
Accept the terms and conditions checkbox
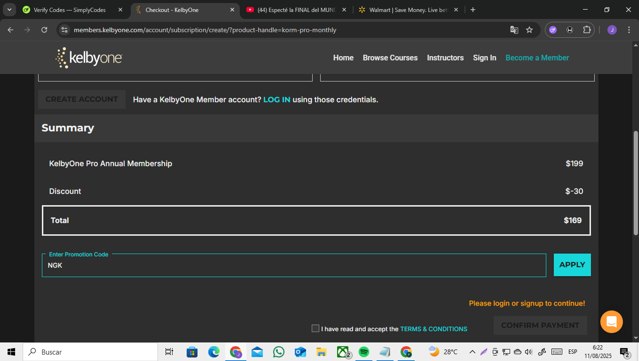point(315,328)
